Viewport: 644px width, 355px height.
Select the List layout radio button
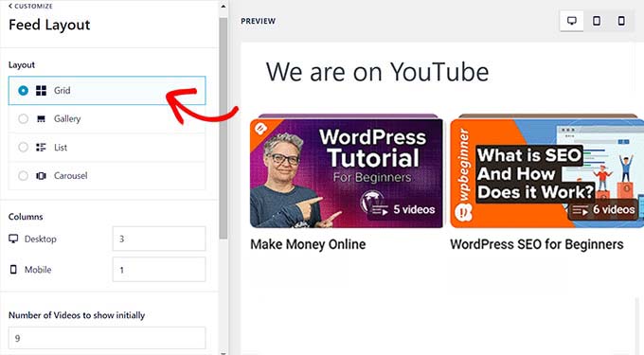[24, 148]
